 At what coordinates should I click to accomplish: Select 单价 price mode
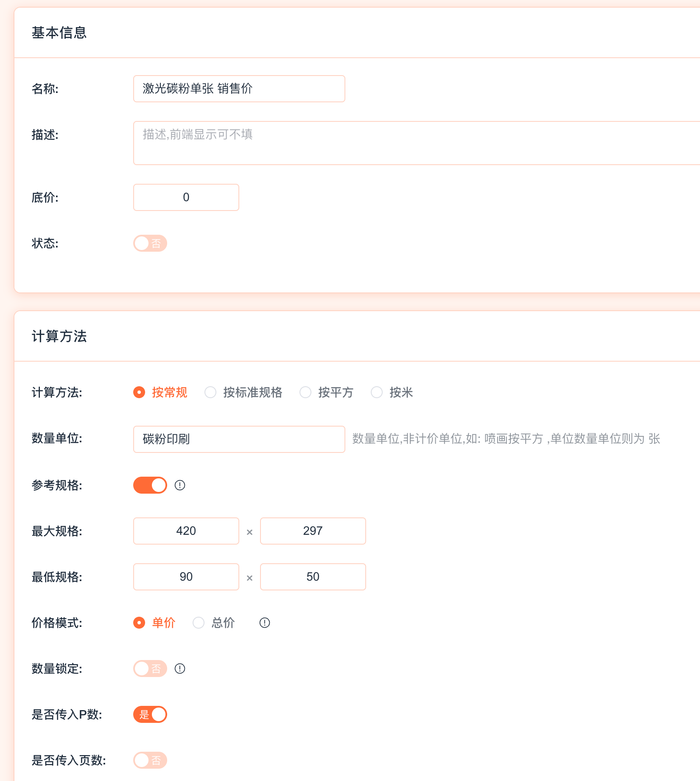pos(139,623)
